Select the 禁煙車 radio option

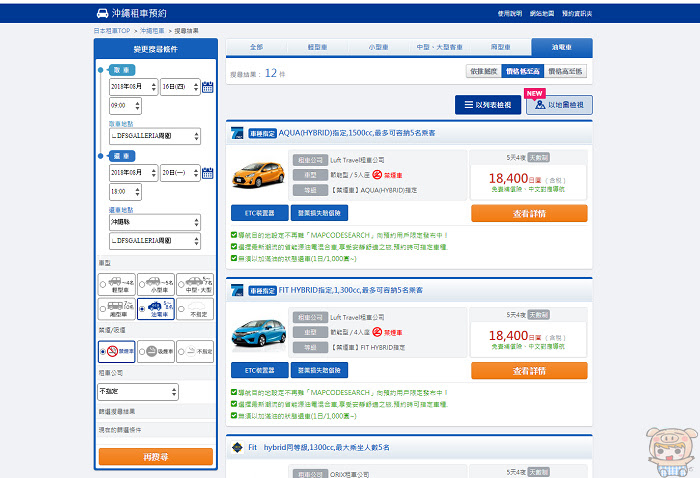[x=103, y=352]
